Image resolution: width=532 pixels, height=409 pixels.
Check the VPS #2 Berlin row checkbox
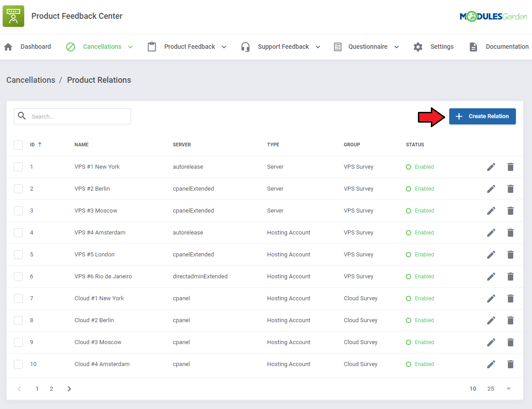[18, 189]
